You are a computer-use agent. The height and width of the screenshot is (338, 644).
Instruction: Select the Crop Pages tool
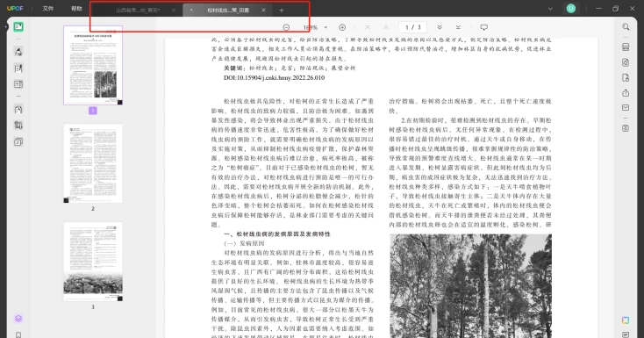[x=18, y=125]
